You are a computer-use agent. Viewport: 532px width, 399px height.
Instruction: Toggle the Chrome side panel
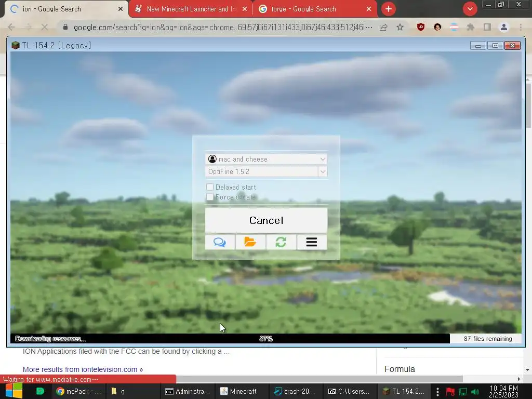pos(487,27)
